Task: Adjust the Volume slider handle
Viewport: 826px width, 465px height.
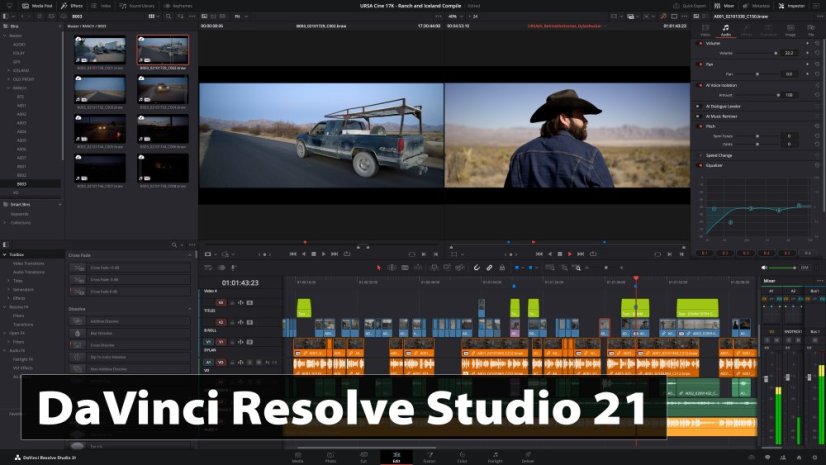Action: click(775, 53)
